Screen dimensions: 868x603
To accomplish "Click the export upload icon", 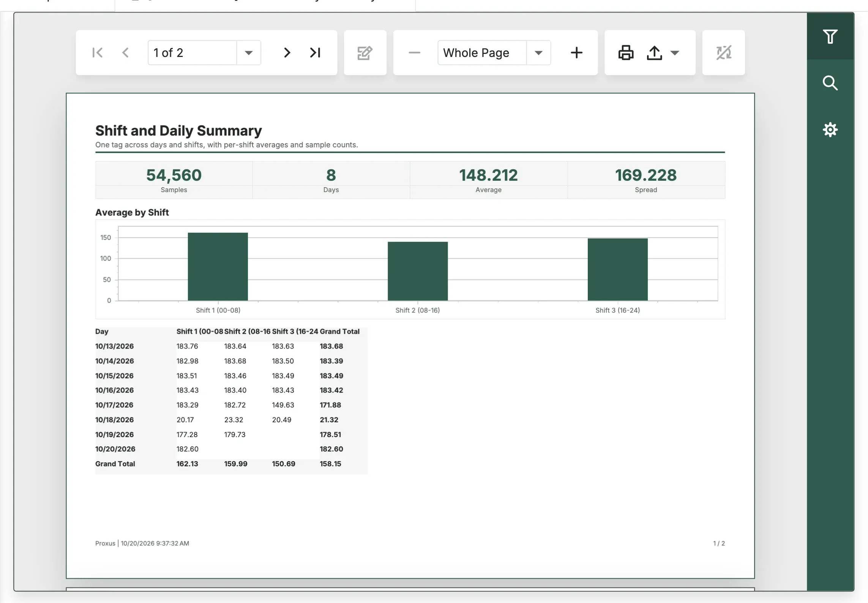I will [654, 52].
